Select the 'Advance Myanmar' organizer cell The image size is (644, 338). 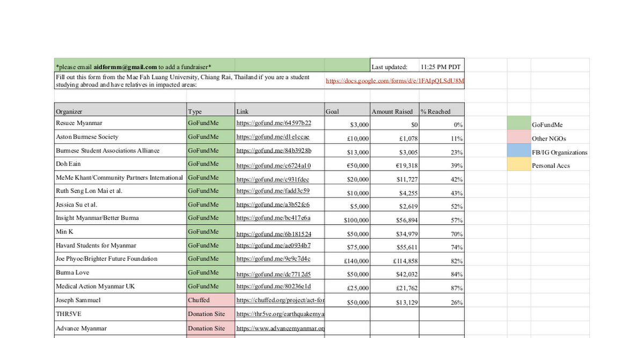tap(120, 329)
